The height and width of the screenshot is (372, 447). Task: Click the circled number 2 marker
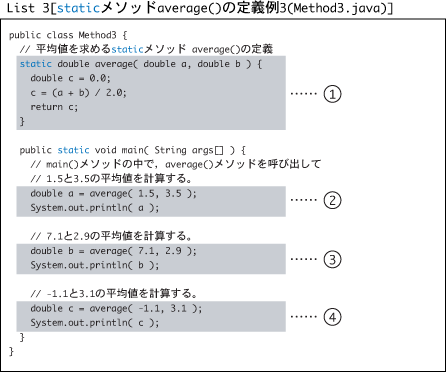point(332,200)
